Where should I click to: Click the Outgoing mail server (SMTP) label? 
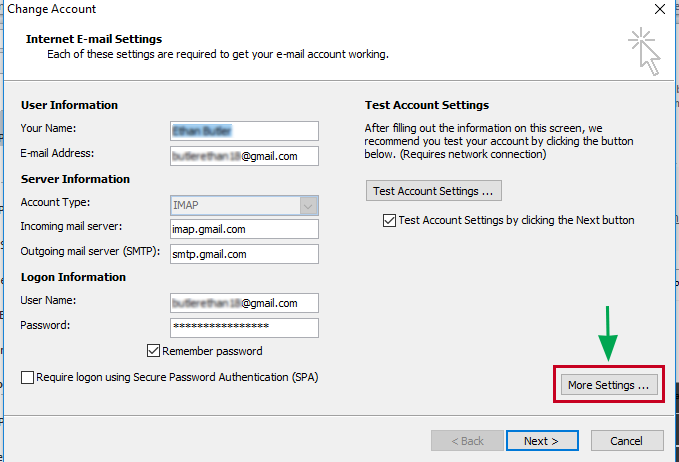click(x=90, y=252)
